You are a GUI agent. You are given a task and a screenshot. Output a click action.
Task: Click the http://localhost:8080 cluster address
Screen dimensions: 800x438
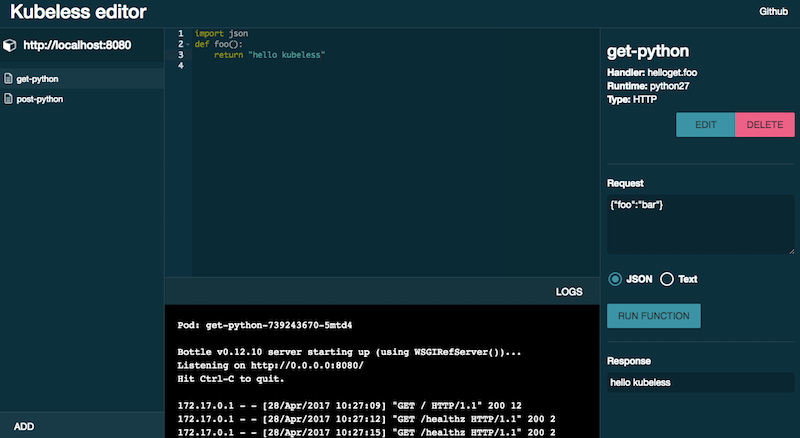click(77, 45)
